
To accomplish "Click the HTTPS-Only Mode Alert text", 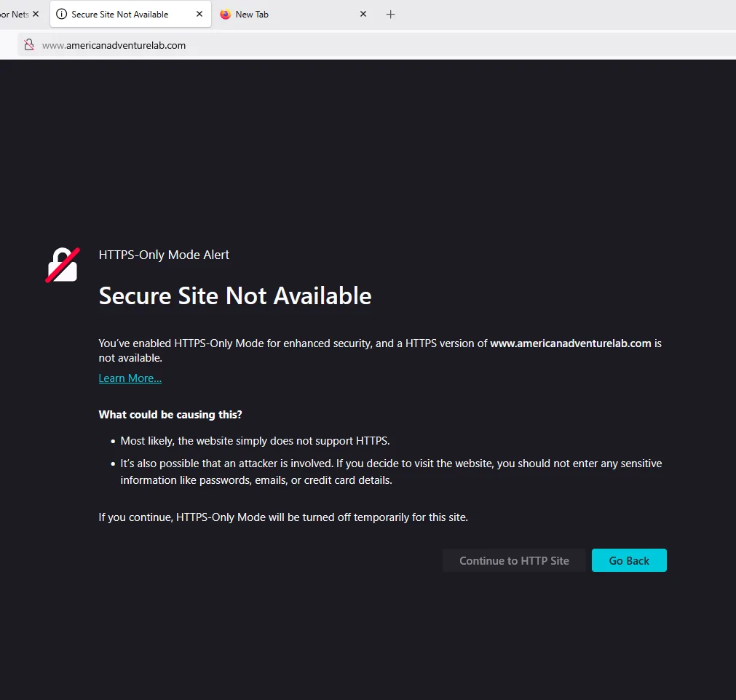I will pos(164,255).
